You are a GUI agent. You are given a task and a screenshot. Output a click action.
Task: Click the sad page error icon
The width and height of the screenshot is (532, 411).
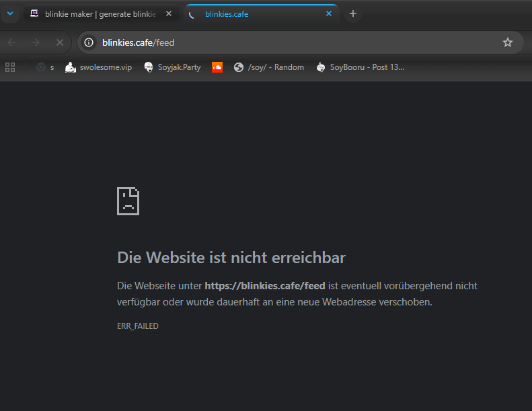click(128, 201)
